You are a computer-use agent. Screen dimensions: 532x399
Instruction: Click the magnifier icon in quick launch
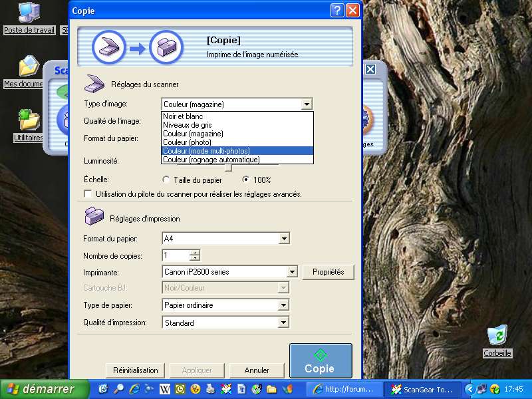119,389
